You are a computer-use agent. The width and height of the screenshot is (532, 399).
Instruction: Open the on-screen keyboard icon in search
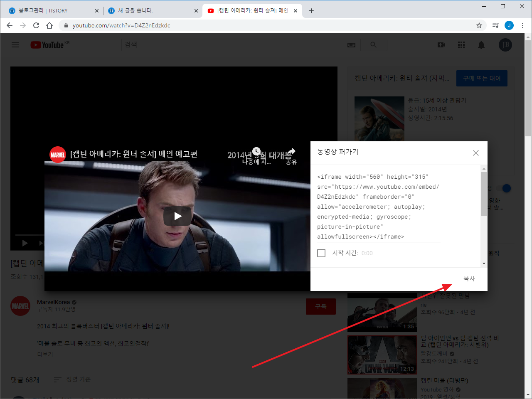pyautogui.click(x=352, y=45)
